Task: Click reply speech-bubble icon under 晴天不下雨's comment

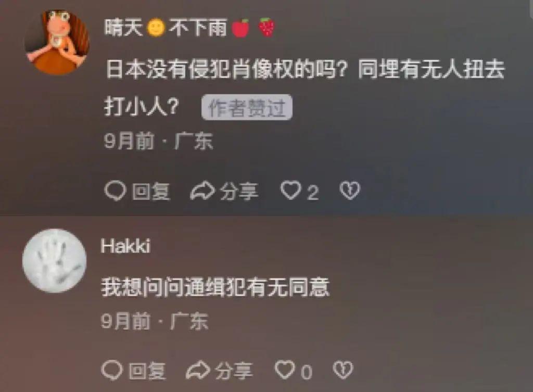Action: [115, 191]
